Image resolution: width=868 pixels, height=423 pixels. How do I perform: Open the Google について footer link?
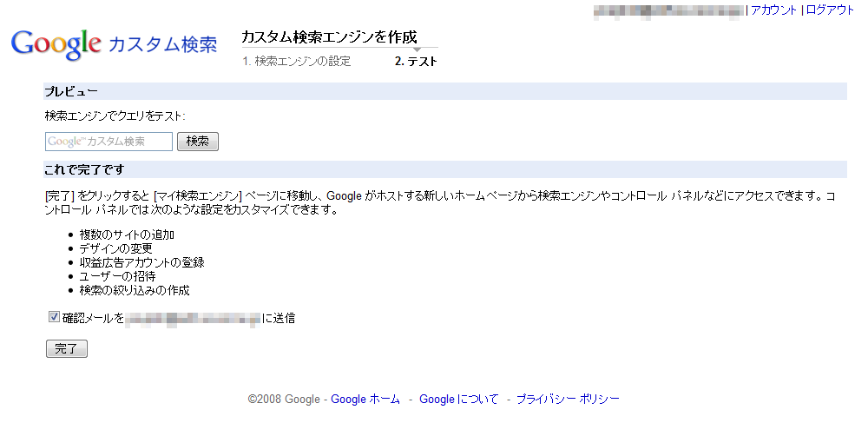point(459,400)
